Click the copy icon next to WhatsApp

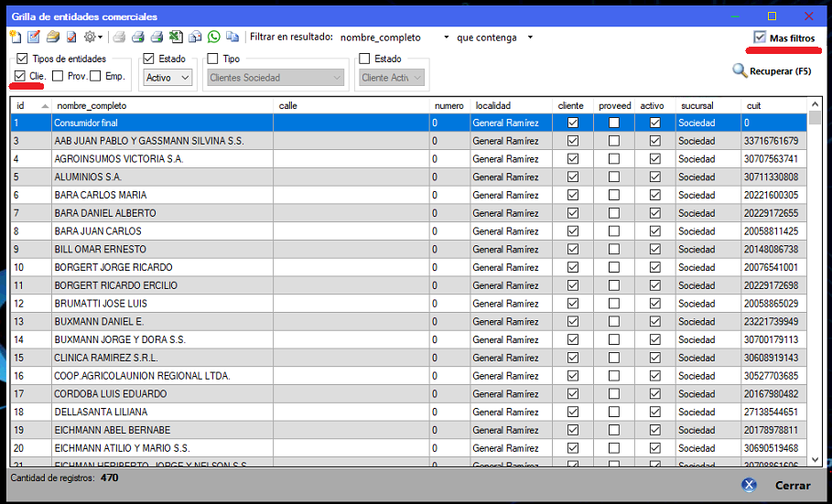pos(232,38)
